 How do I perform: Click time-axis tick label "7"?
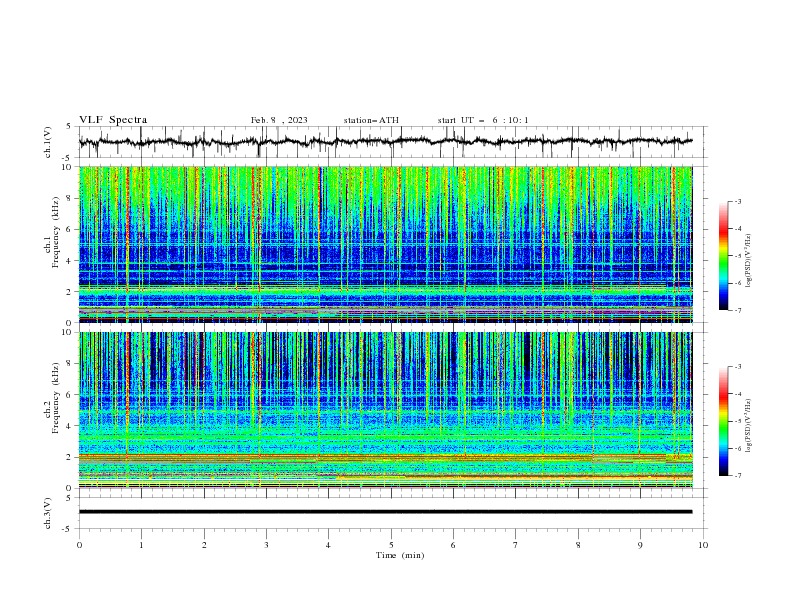515,545
